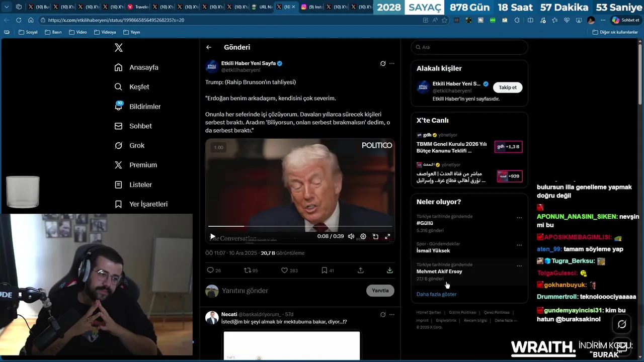Switch to Traveler browser tab
644x362 pixels.
point(137,7)
